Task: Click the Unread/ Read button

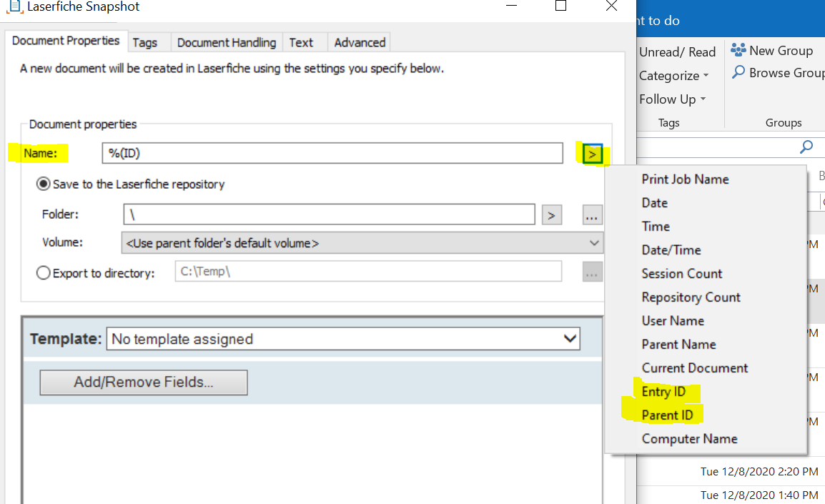Action: pyautogui.click(x=677, y=52)
